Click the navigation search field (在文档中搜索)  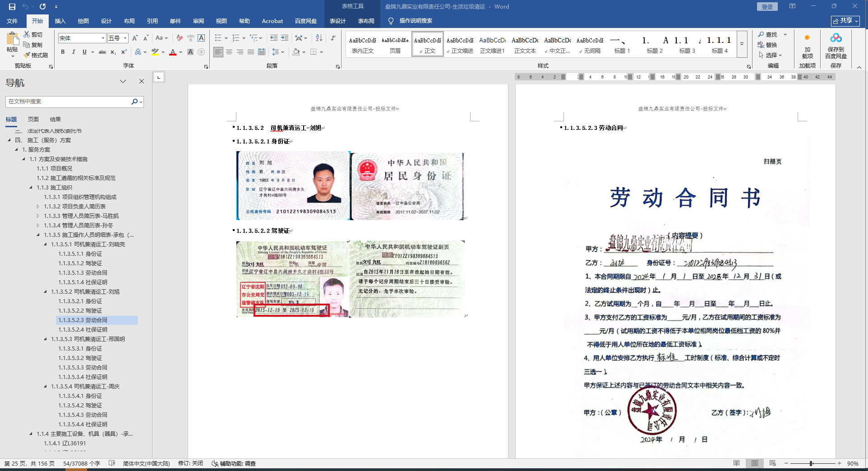click(69, 102)
